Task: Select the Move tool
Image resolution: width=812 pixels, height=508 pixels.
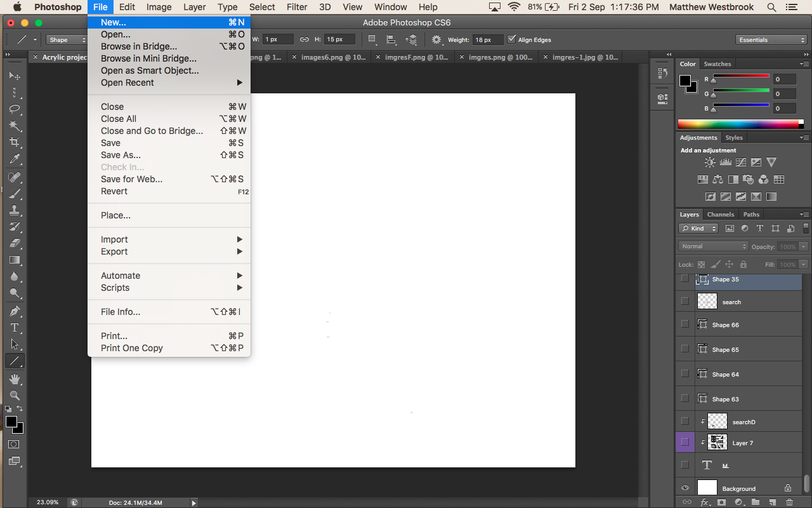Action: pos(15,76)
